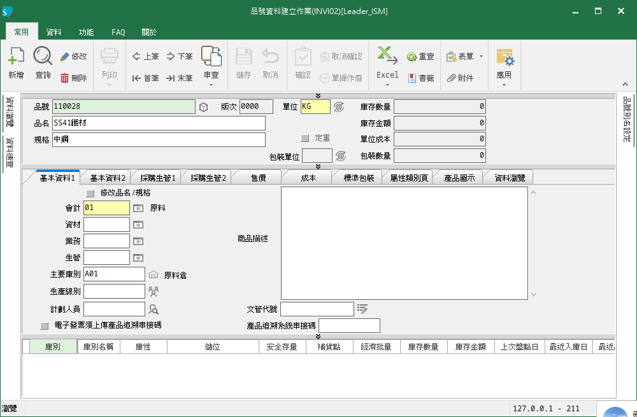Click the 修改 (Edit) button
Viewport: 637px width, 417px height.
(x=73, y=57)
